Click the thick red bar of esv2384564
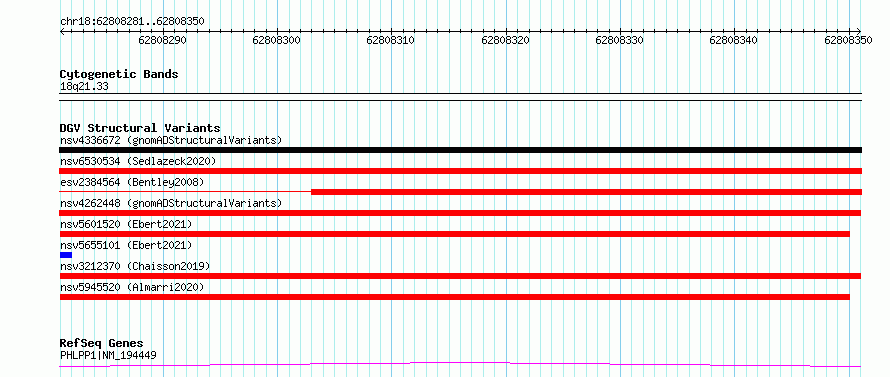 586,192
